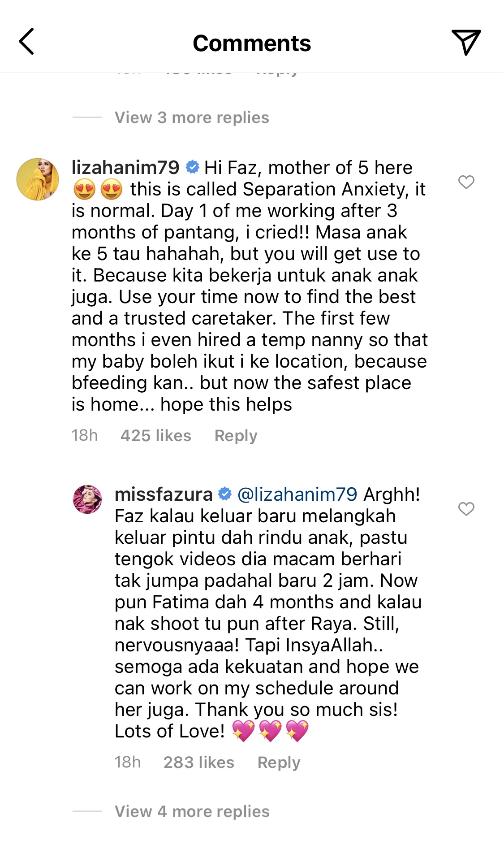Tap verified badge next to lizahanim79

point(192,167)
